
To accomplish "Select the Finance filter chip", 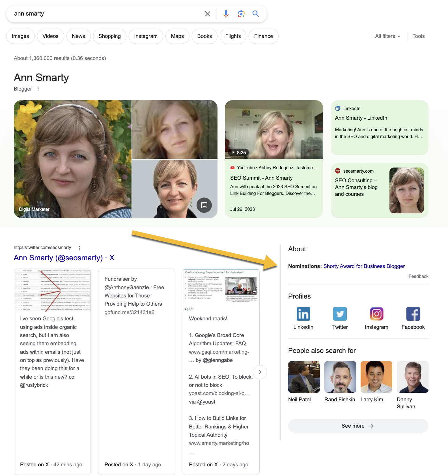I will 263,36.
